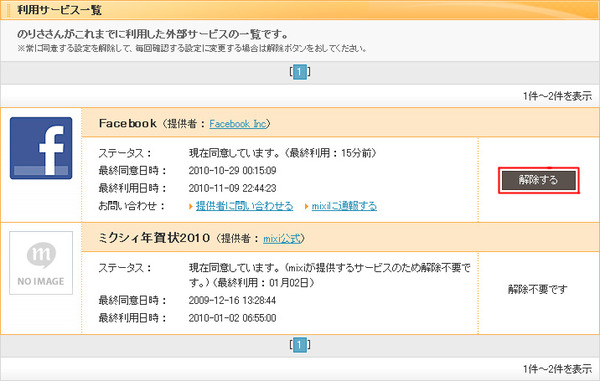The width and height of the screenshot is (600, 381).
Task: Select page 1 in the top pager
Action: click(x=300, y=72)
